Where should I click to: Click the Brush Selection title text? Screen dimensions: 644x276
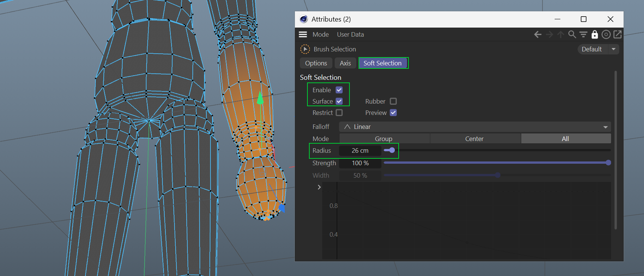coord(335,49)
